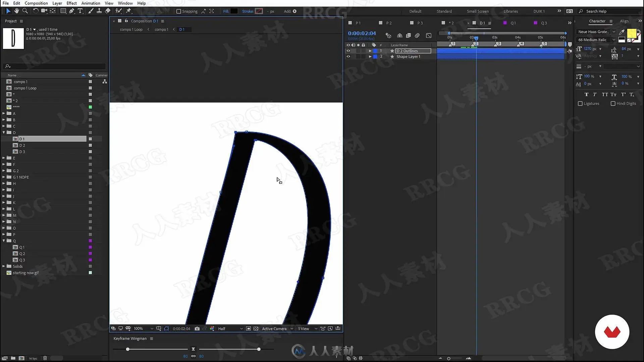Screen dimensions: 644x362
Task: Collapse the Q folder in Project panel
Action: (x=4, y=241)
